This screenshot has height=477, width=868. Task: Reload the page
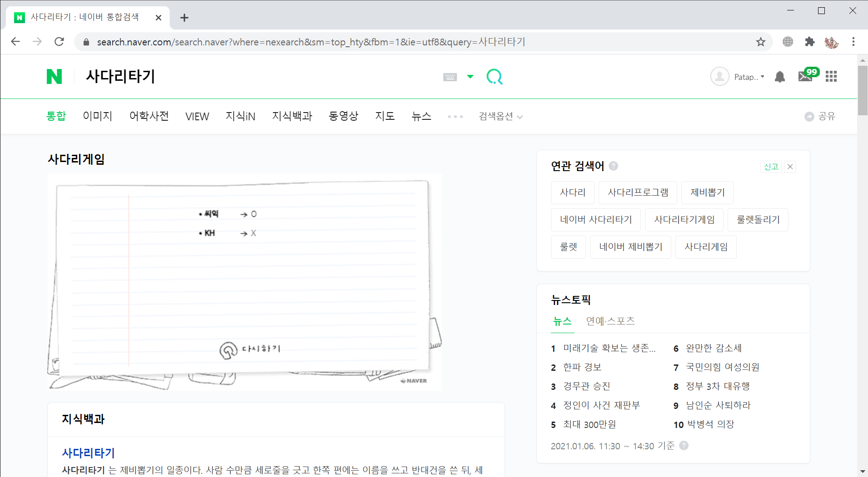coord(59,42)
